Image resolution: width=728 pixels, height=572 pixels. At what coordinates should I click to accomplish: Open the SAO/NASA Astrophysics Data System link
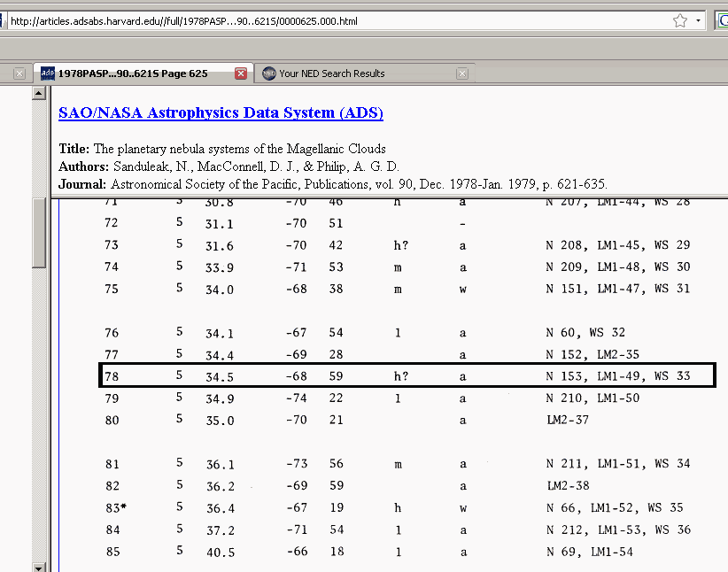pos(221,113)
